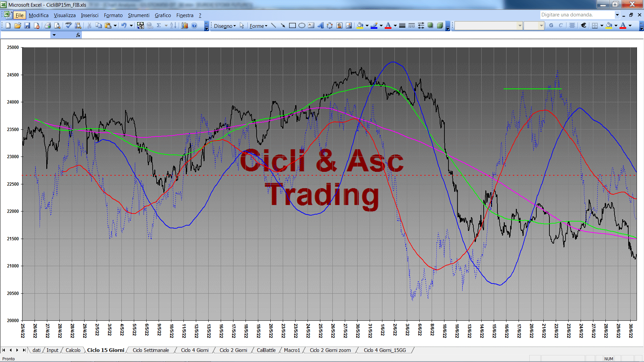Click the Open file folder icon
Viewport: 644px width, 362px height.
18,25
